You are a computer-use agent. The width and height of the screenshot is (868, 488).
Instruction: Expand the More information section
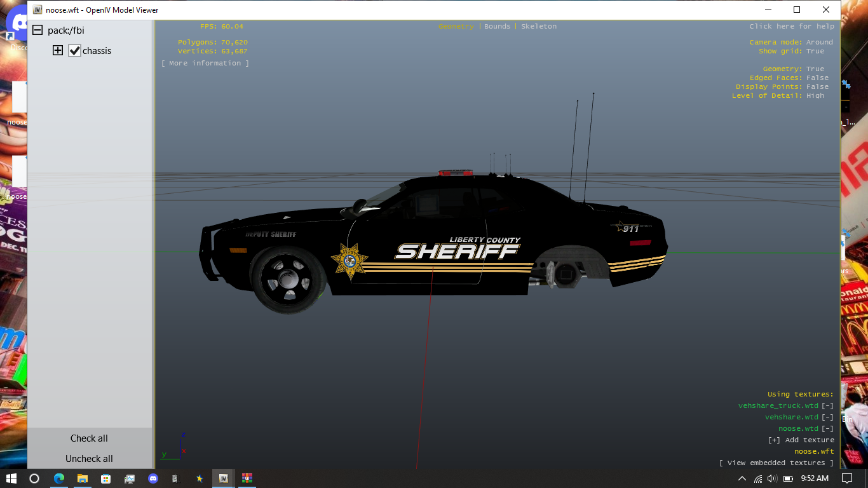click(205, 63)
